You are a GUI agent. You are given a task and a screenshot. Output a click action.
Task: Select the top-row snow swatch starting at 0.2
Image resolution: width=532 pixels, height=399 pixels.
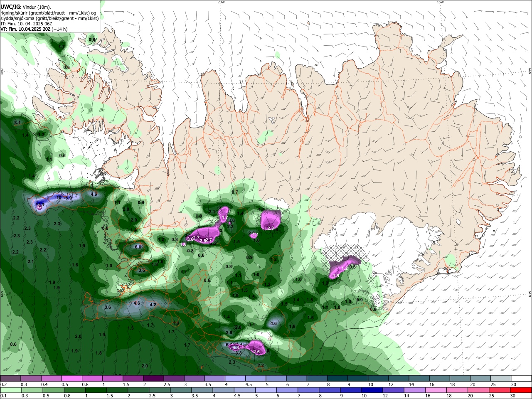coord(10,378)
